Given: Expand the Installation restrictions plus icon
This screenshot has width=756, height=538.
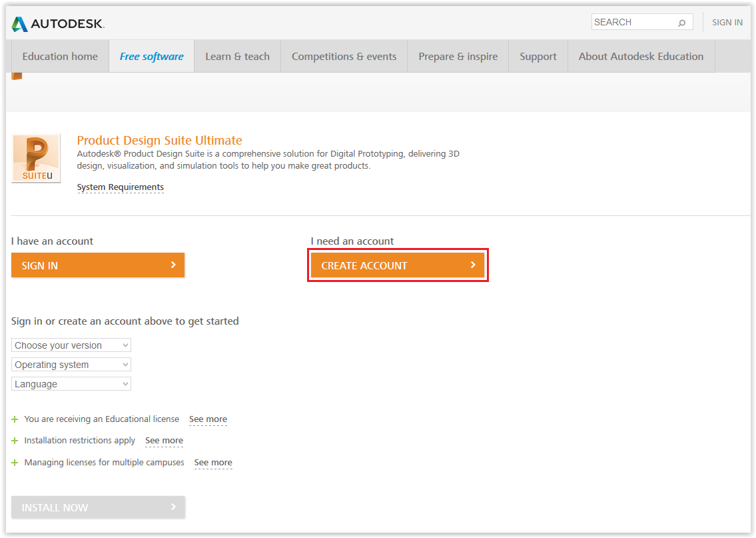Looking at the screenshot, I should [15, 441].
